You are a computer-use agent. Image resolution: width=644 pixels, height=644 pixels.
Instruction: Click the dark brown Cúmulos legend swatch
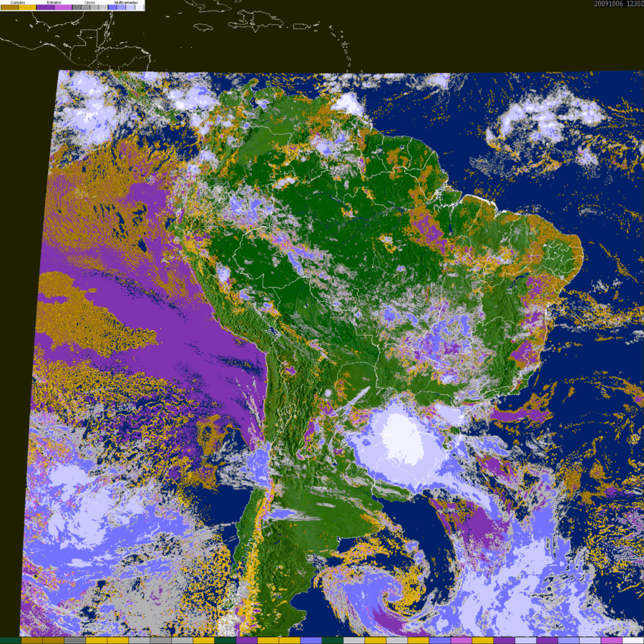[x=9, y=7]
